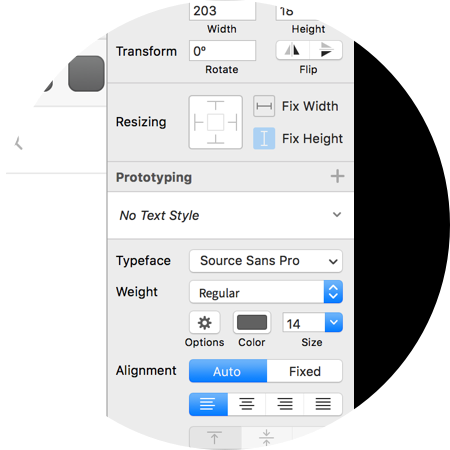Open the text Color swatch
450x450 pixels.
tap(252, 322)
